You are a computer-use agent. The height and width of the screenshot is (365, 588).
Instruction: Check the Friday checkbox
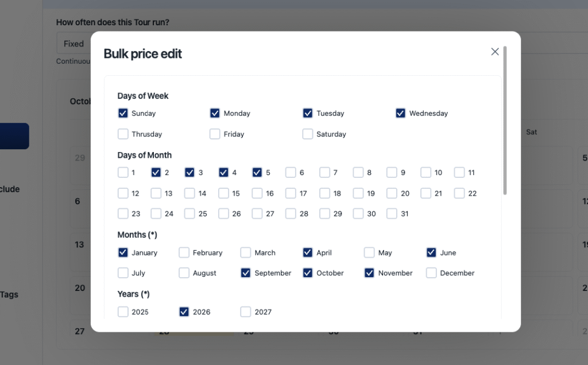215,134
